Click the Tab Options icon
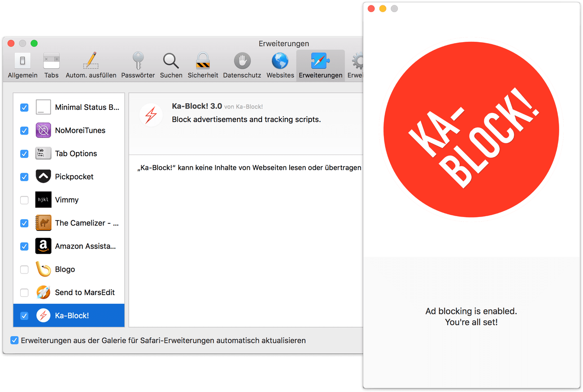The height and width of the screenshot is (392, 583). tap(44, 153)
